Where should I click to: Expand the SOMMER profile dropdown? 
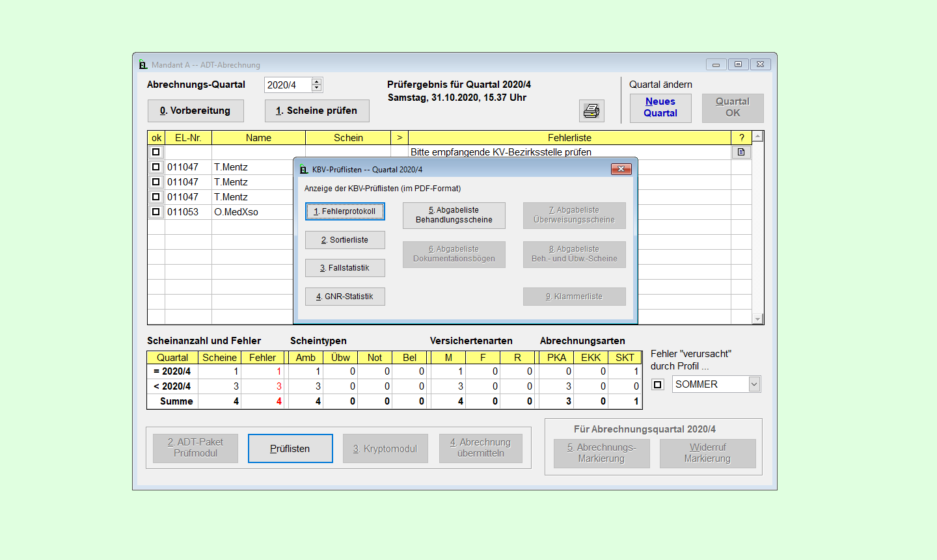click(x=754, y=384)
